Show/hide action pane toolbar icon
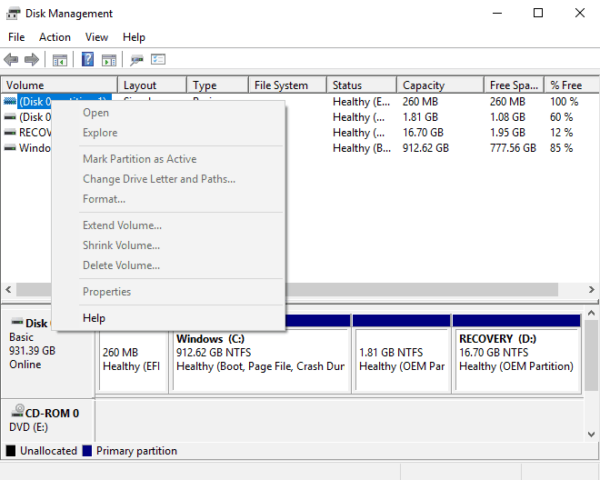This screenshot has width=600, height=480. pos(109,60)
